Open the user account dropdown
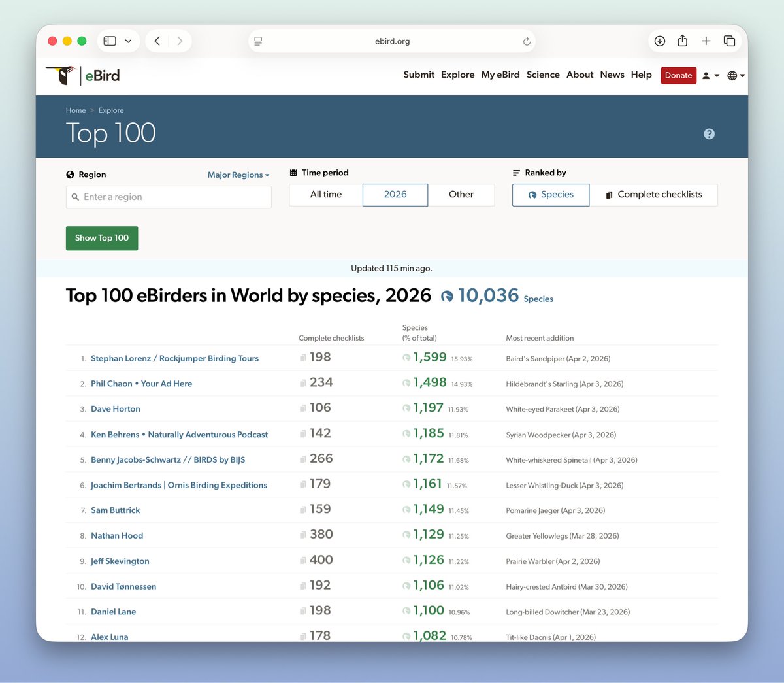The width and height of the screenshot is (784, 683). click(x=710, y=76)
